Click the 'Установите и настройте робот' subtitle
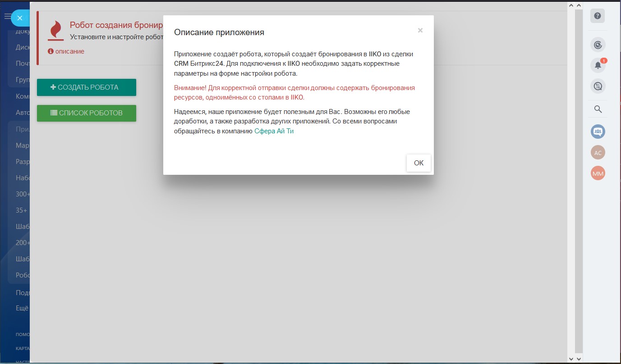 pyautogui.click(x=116, y=37)
